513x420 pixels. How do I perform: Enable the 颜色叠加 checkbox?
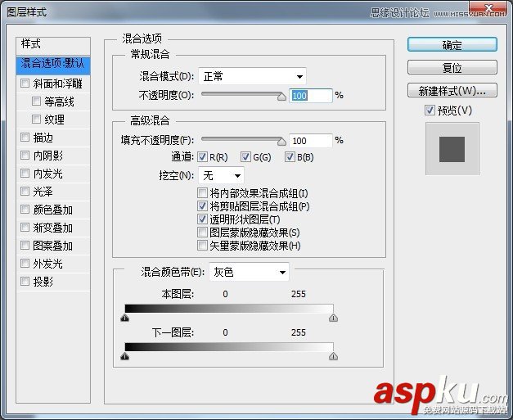[x=25, y=210]
